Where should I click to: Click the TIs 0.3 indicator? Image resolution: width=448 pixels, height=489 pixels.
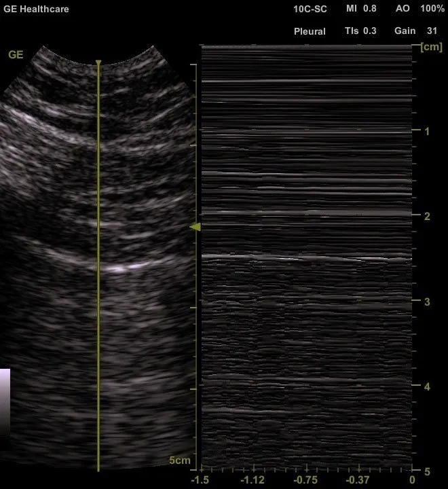[x=360, y=31]
